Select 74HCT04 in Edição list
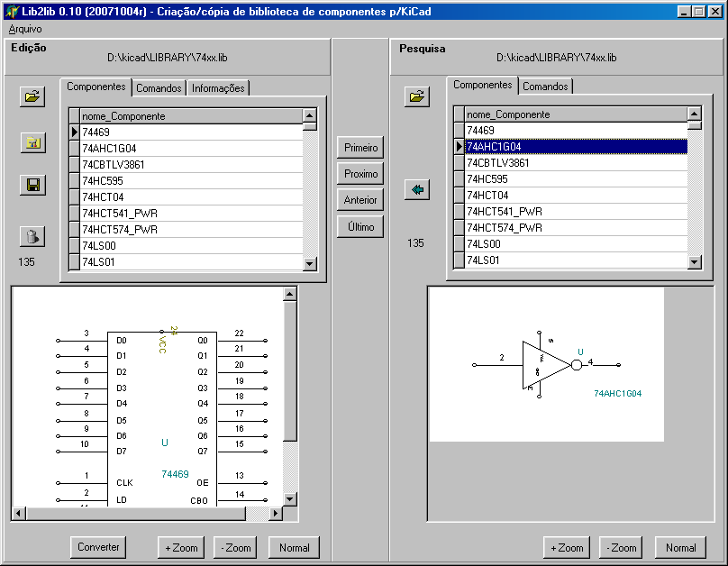The image size is (728, 566). tap(191, 197)
